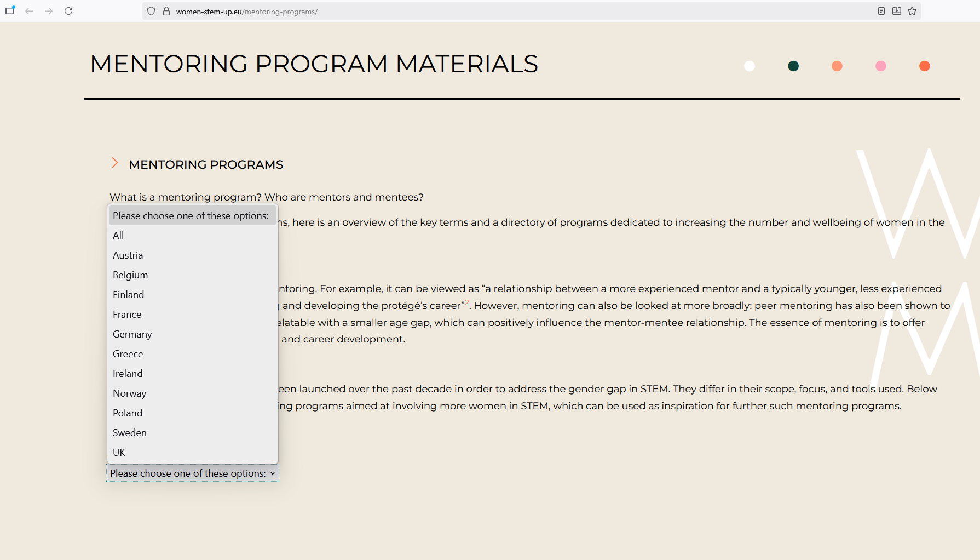
Task: Toggle reader view in address bar
Action: tap(881, 11)
